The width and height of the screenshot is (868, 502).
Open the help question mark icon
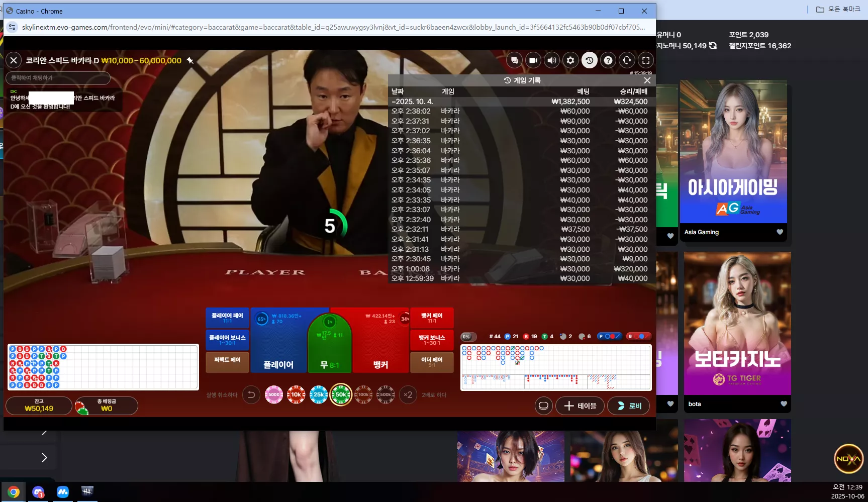tap(608, 60)
